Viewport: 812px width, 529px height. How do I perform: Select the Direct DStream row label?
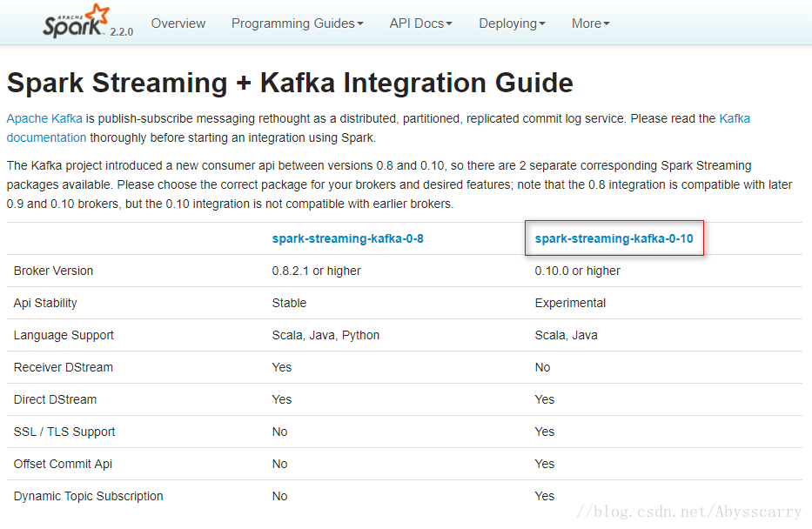tap(55, 399)
